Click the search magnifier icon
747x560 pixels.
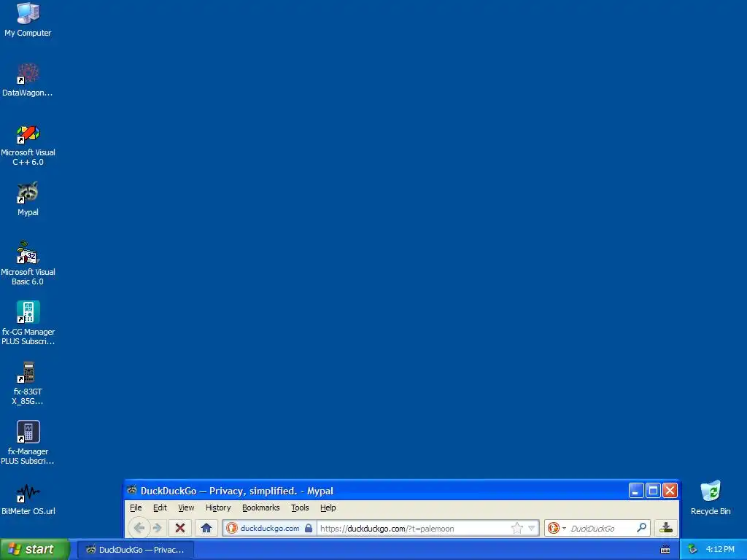(641, 528)
